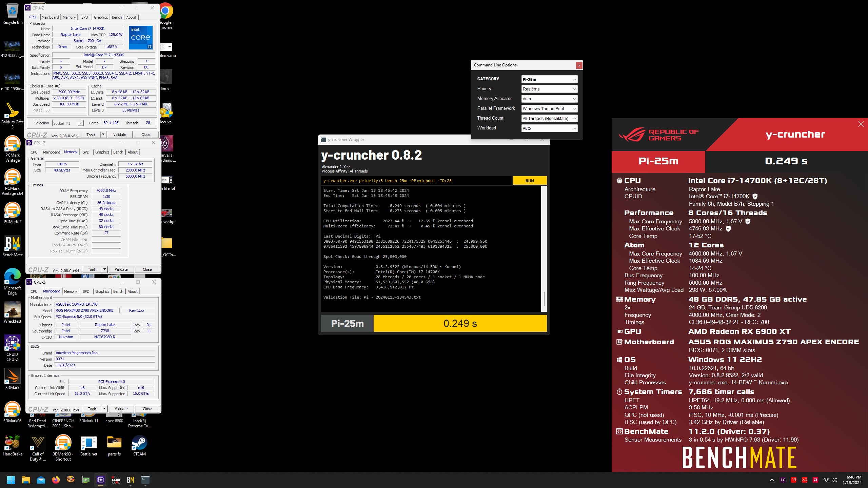Click Validate in the CPU-Z Memory window
Screen dimensions: 868x488
(121, 269)
